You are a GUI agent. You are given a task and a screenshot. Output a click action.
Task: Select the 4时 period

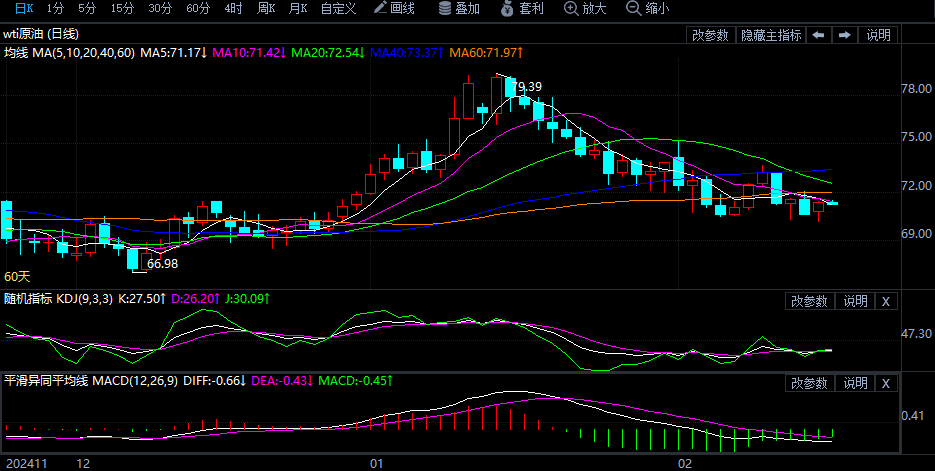(233, 9)
